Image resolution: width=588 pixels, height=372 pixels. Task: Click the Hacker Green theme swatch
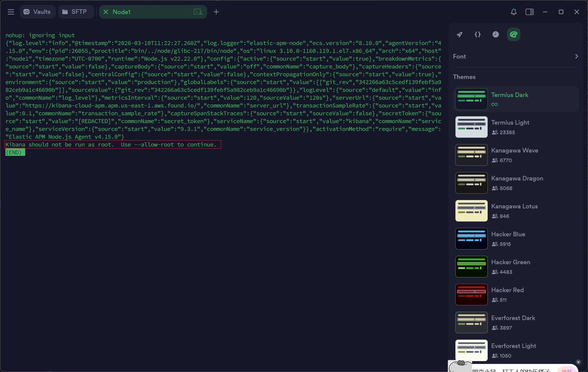pyautogui.click(x=471, y=267)
